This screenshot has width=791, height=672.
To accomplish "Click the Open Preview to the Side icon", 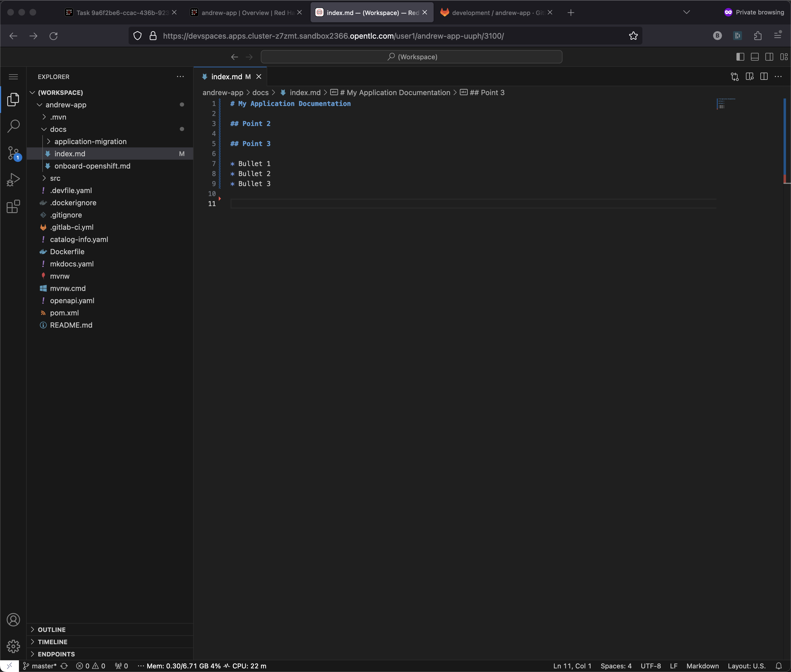I will [750, 76].
